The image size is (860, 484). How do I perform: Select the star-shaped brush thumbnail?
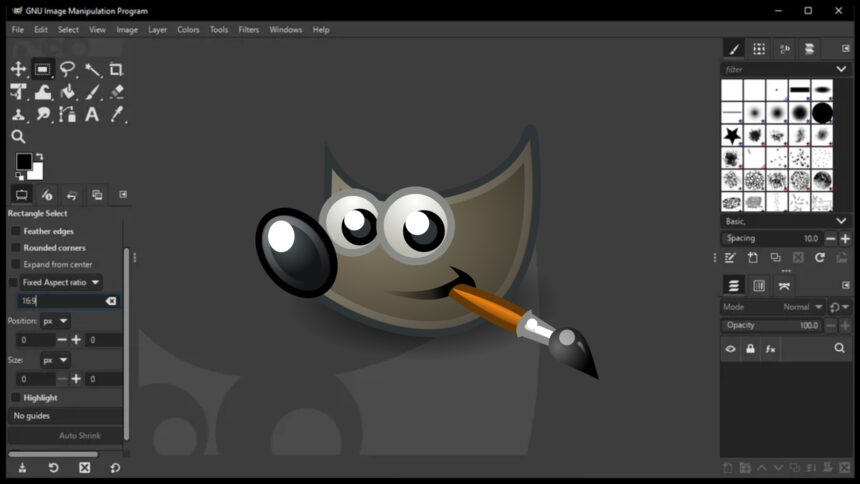click(732, 134)
